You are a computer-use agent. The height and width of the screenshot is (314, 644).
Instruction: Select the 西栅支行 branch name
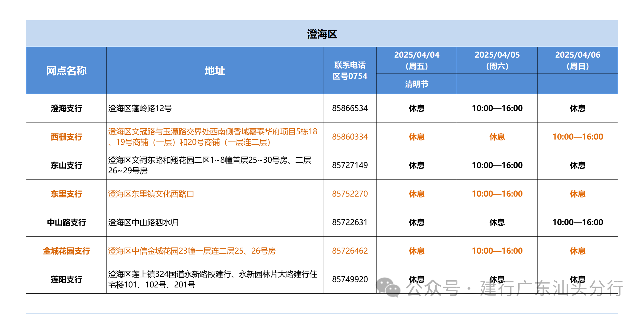(66, 137)
